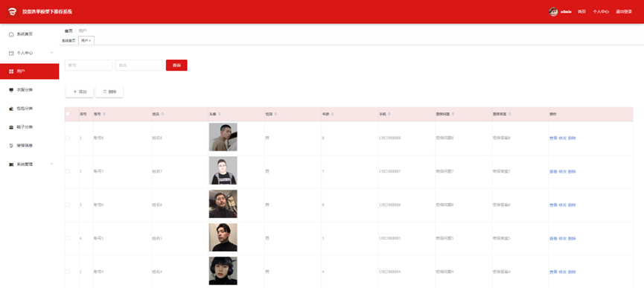Click 退出登录 to log out
This screenshot has height=288, width=644.
[x=624, y=12]
